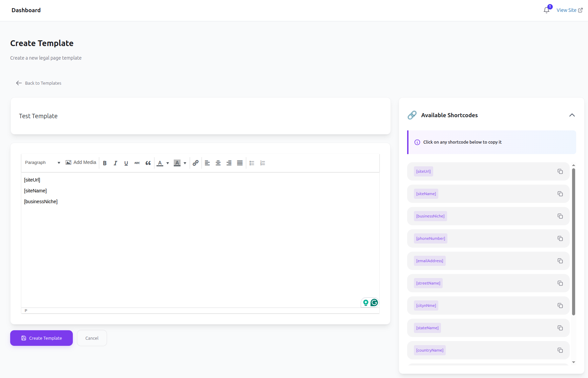588x378 pixels.
Task: Copy the [stateName] shortcode icon
Action: tap(560, 328)
